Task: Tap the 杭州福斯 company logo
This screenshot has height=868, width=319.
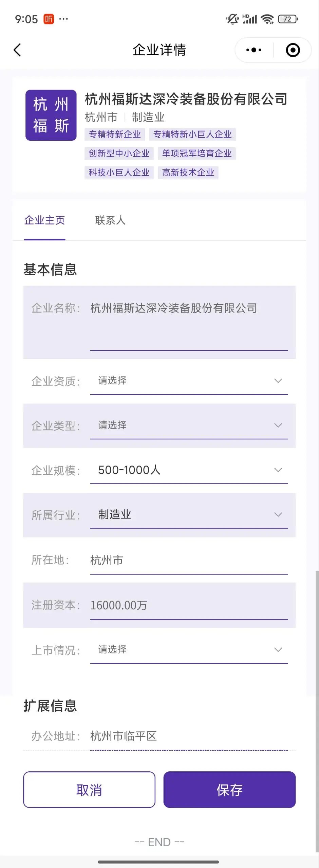Action: click(51, 115)
